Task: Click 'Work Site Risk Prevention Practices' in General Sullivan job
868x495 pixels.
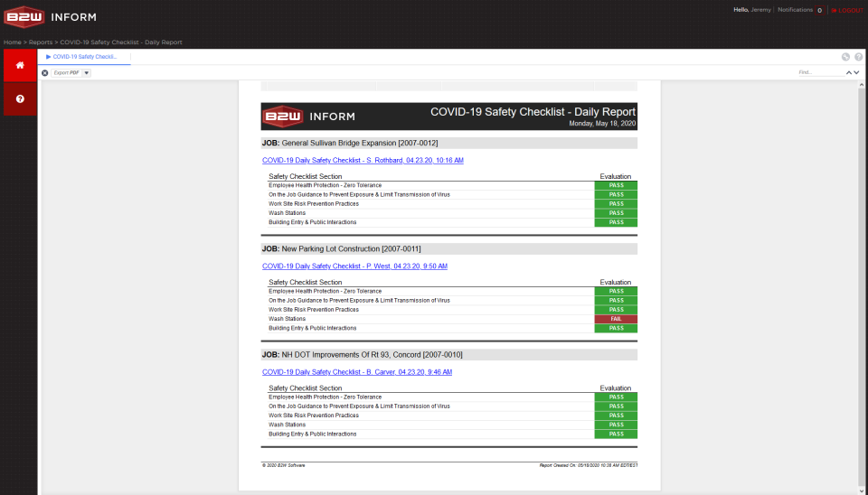Action: pyautogui.click(x=314, y=204)
